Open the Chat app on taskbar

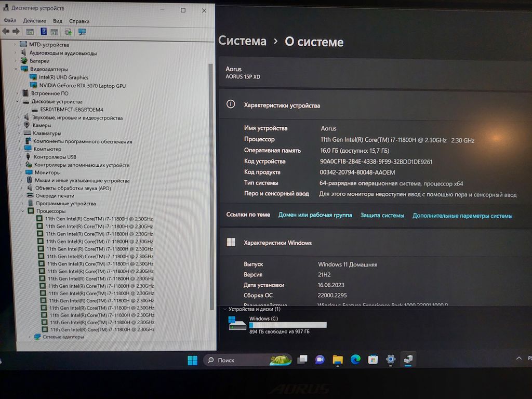320,360
